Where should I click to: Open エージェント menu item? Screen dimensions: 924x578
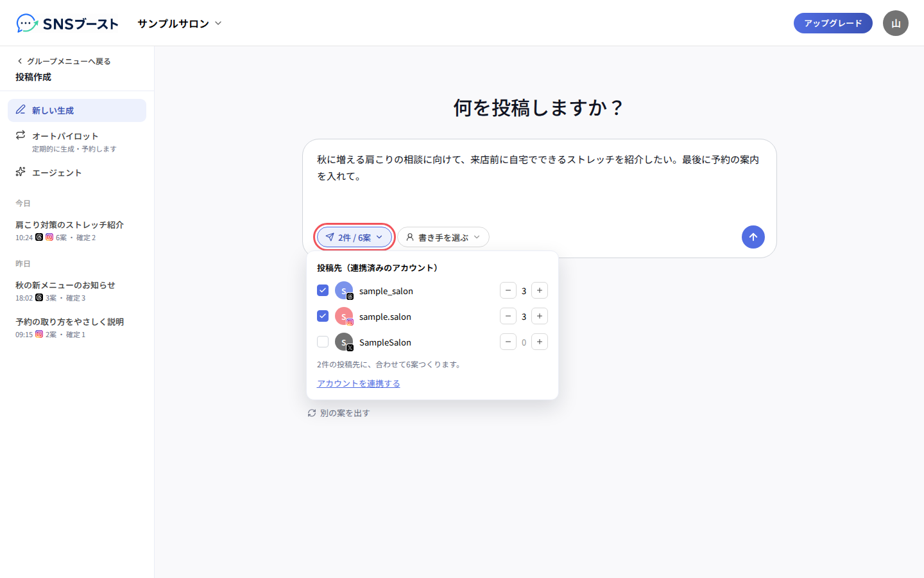77,172
